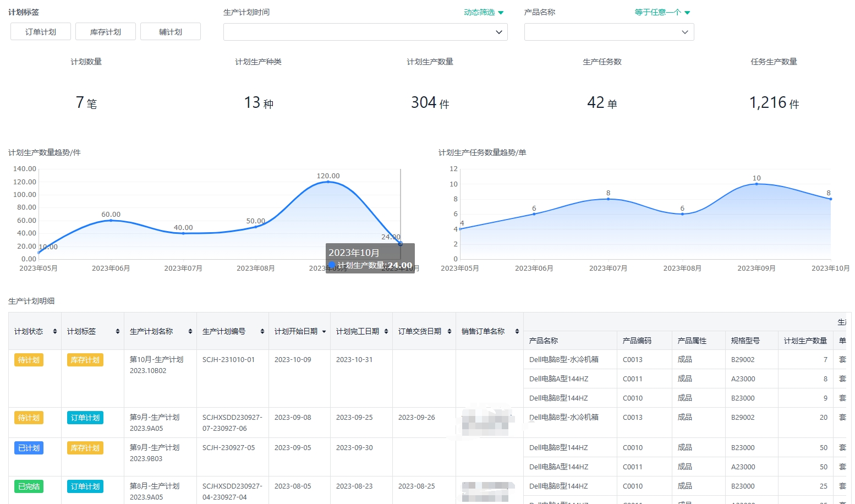The width and height of the screenshot is (855, 504).
Task: Click sort icon on 计划标签 column
Action: (118, 331)
